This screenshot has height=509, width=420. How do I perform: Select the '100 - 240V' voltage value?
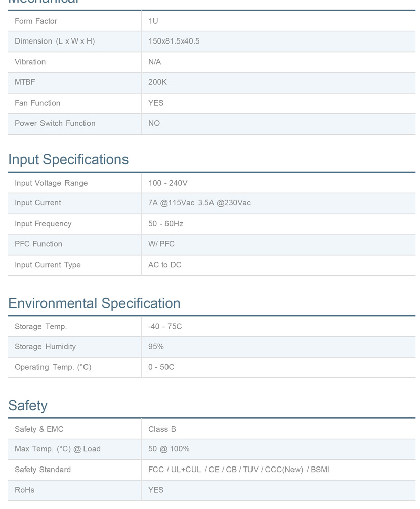click(168, 183)
